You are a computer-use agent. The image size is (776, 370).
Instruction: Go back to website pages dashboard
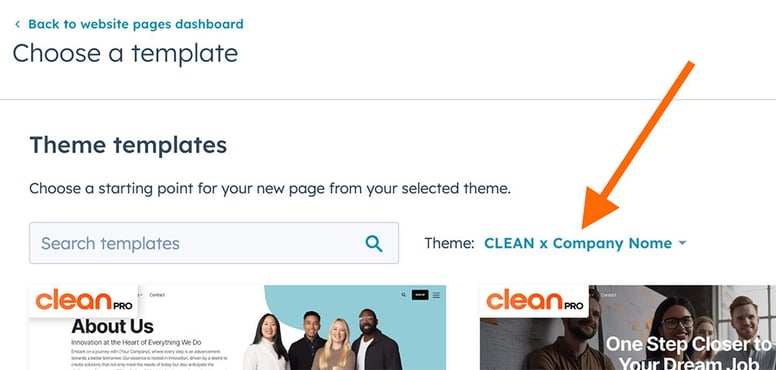(x=136, y=24)
